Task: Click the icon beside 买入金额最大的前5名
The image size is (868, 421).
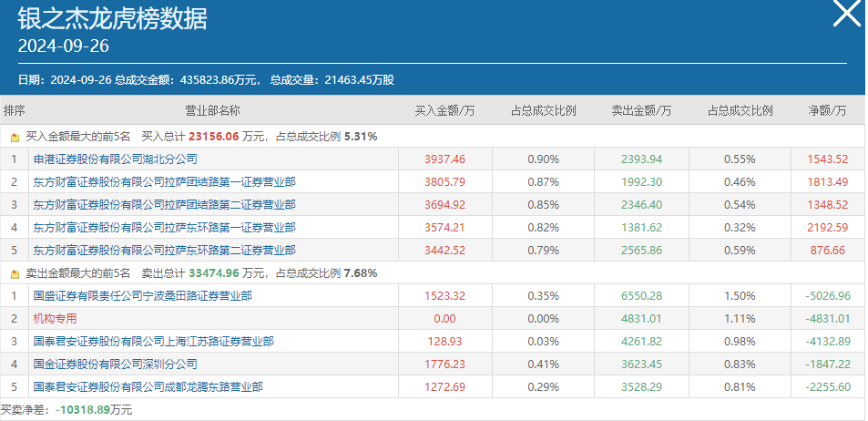Action: [15, 137]
